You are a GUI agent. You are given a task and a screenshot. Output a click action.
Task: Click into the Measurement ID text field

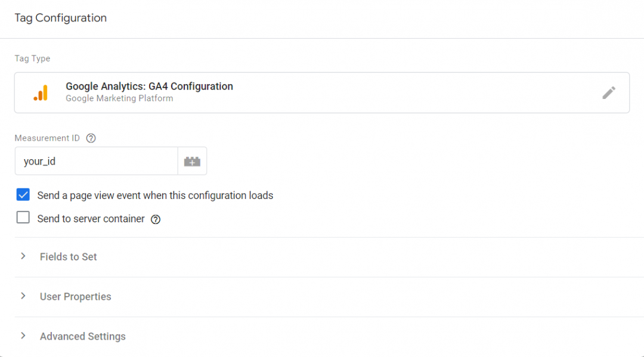click(x=97, y=162)
